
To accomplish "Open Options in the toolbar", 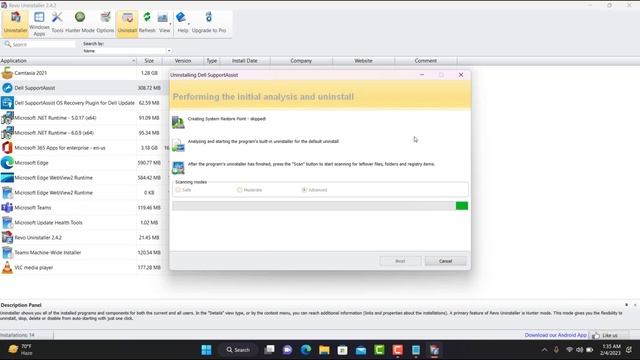I will (x=105, y=22).
